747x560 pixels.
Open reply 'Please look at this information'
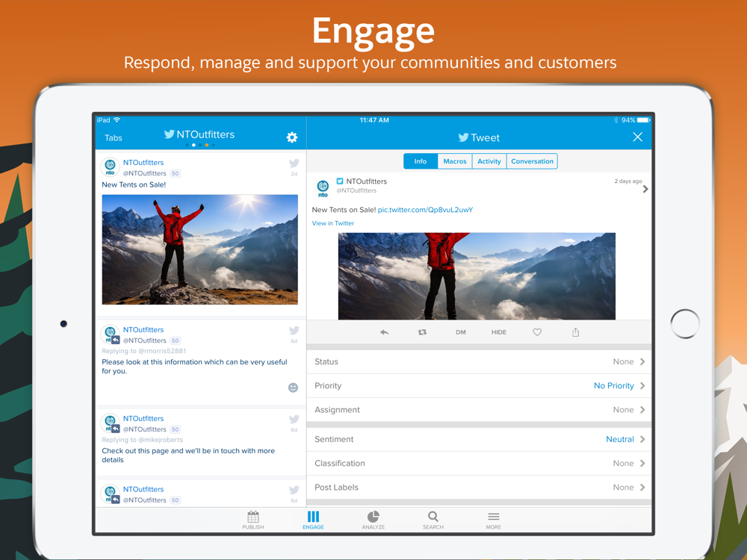pyautogui.click(x=194, y=367)
